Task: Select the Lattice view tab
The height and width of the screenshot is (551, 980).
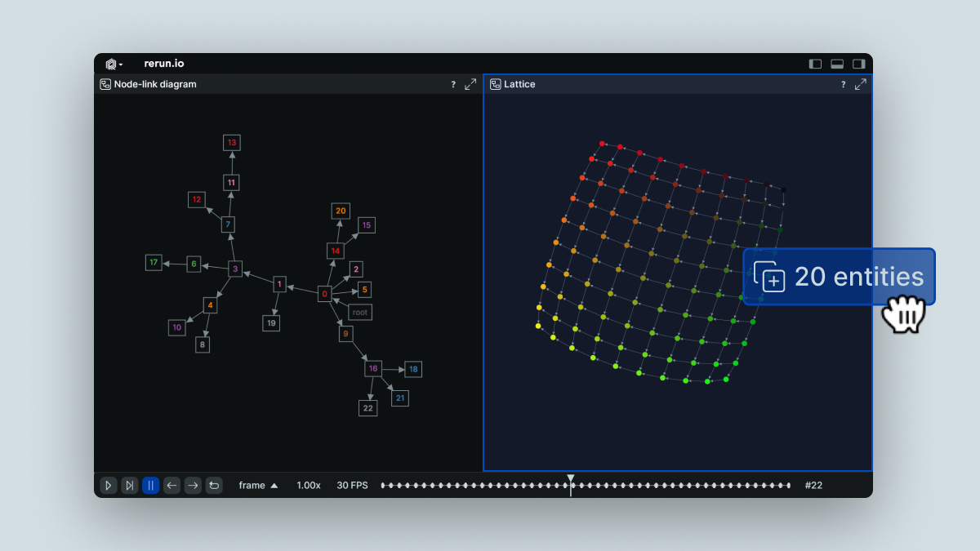Action: pos(519,84)
